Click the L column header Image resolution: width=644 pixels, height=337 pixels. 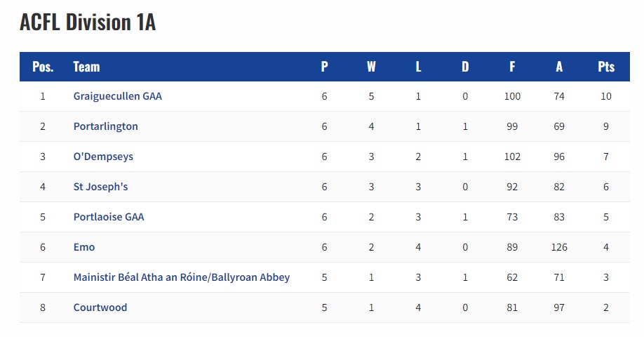coord(418,67)
